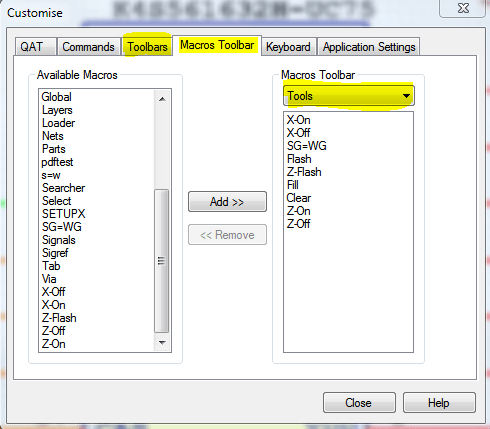Click the scroll down arrow of Available Macros
Image resolution: width=490 pixels, height=429 pixels.
tap(162, 343)
